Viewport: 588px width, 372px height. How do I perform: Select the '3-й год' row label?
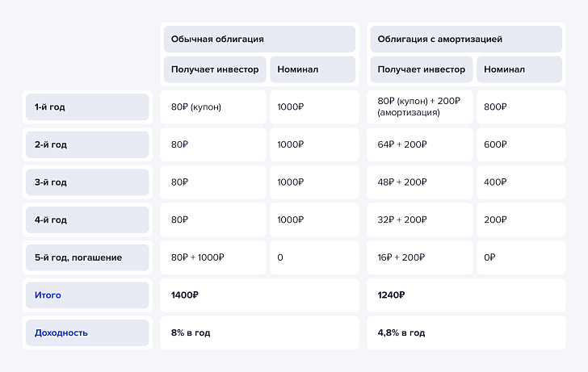[87, 182]
